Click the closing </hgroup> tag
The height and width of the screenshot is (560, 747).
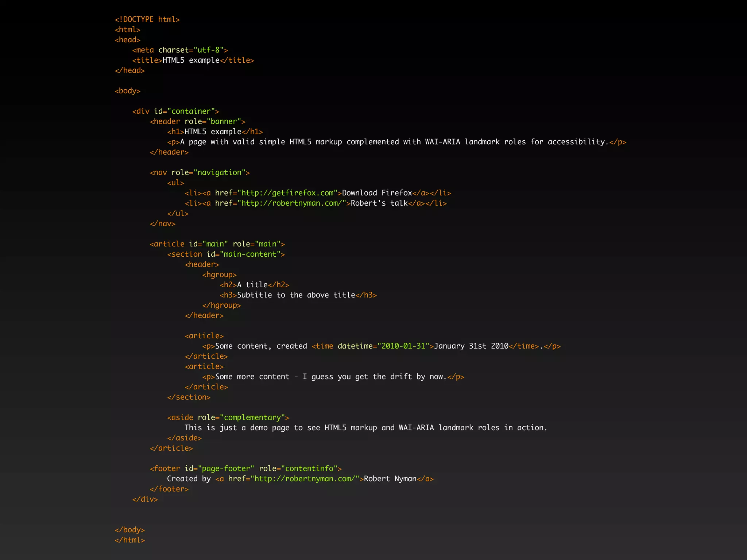[222, 305]
